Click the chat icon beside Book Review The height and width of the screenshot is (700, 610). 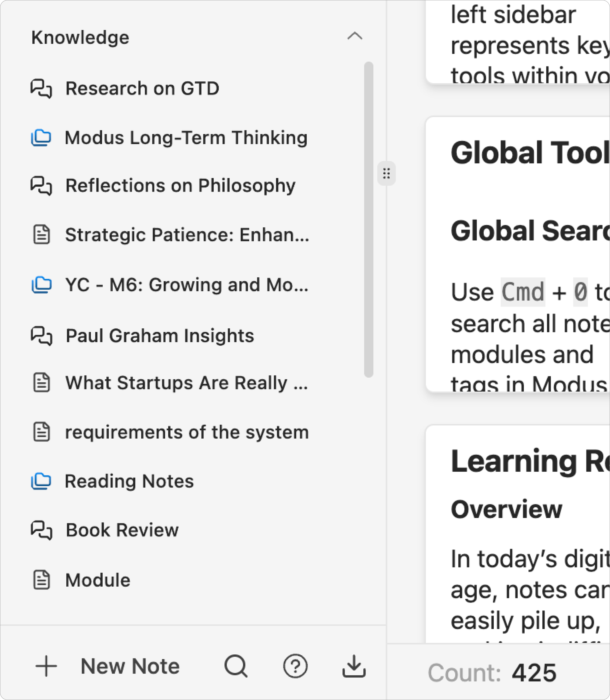tap(42, 530)
